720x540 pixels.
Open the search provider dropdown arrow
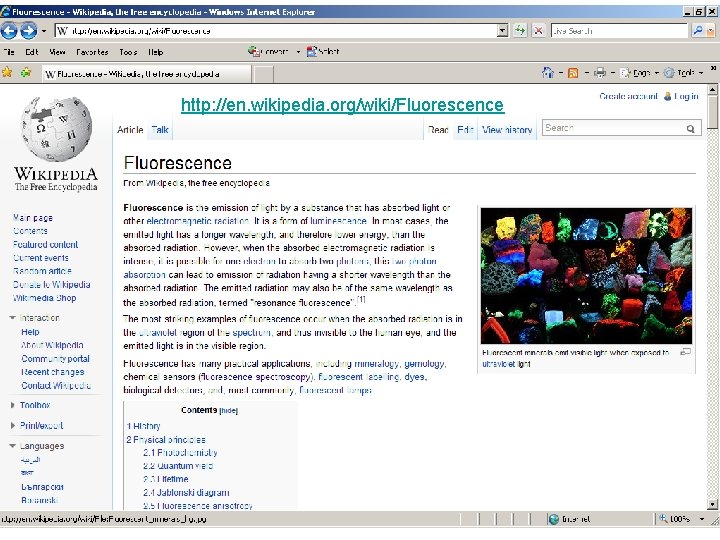tap(711, 31)
